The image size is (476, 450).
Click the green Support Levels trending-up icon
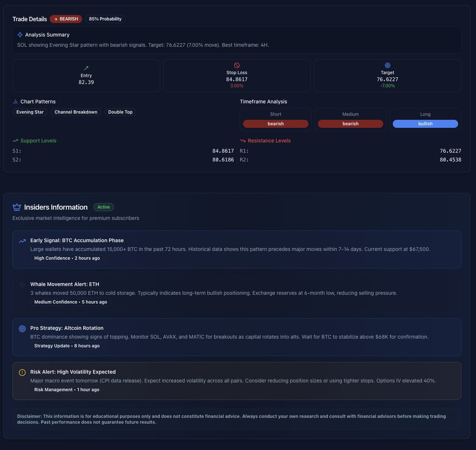pos(15,140)
